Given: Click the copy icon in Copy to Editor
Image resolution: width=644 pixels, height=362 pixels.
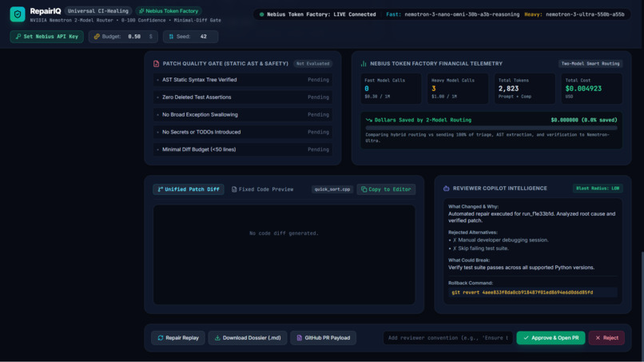Looking at the screenshot, I should (364, 189).
